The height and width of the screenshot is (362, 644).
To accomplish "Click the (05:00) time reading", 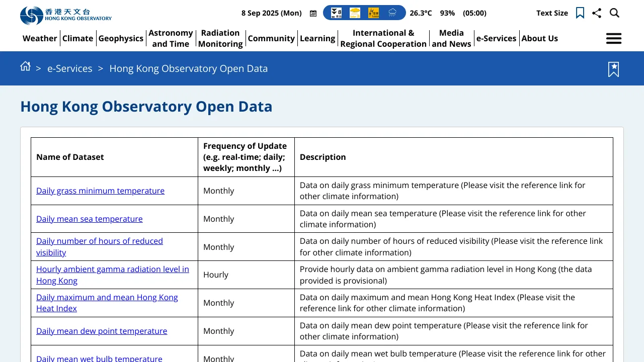I will pos(474,13).
